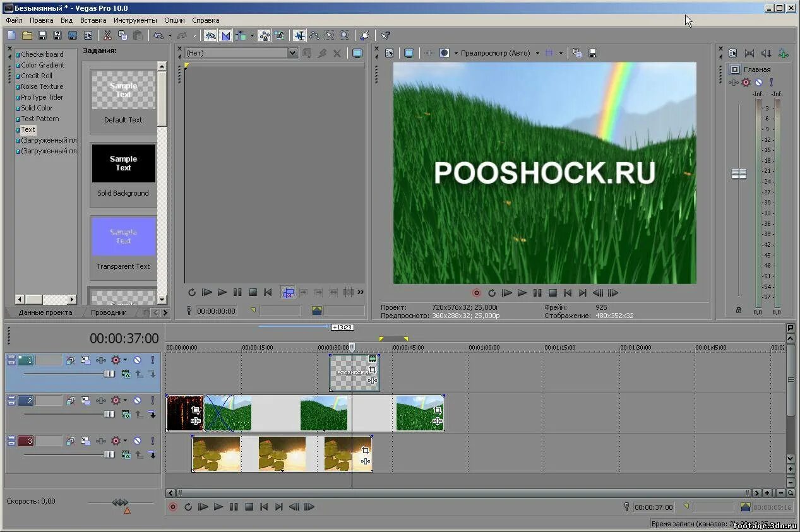Open Master bus FX gear icon
Screen dimensions: 800x532
click(x=746, y=83)
